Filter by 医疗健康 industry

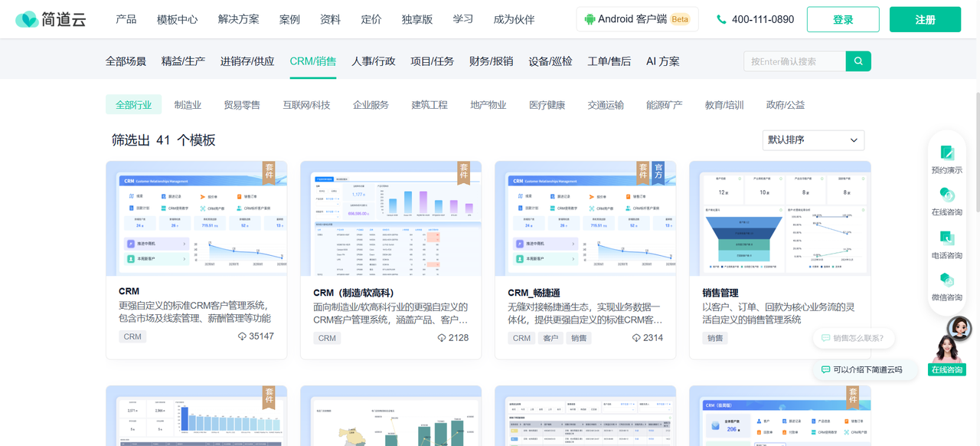[547, 105]
